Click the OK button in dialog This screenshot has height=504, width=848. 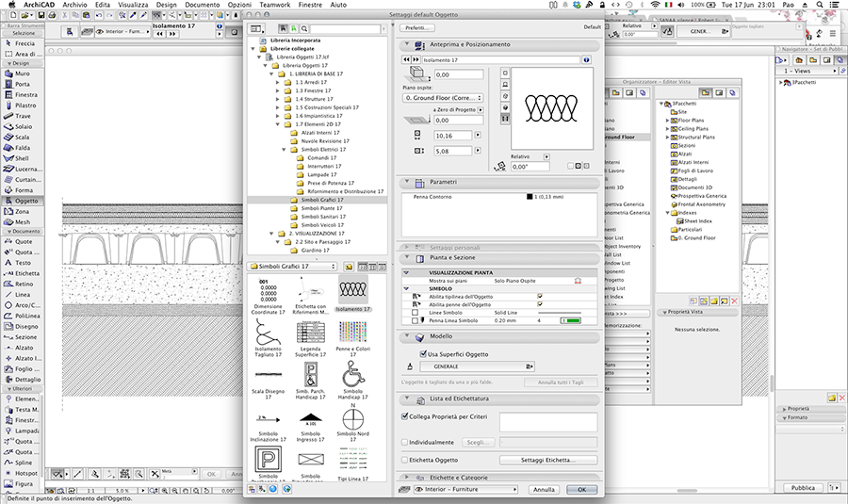pyautogui.click(x=582, y=490)
